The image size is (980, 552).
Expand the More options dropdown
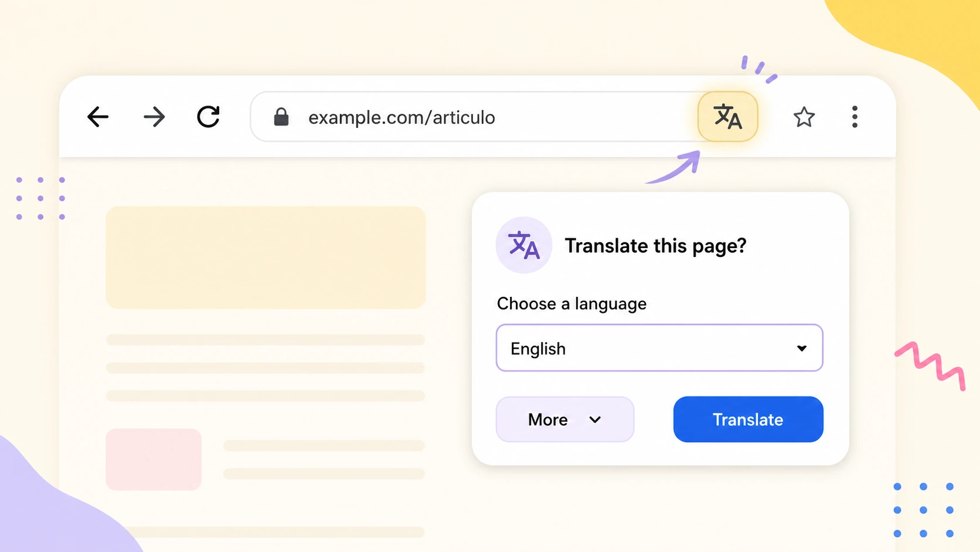pyautogui.click(x=565, y=419)
